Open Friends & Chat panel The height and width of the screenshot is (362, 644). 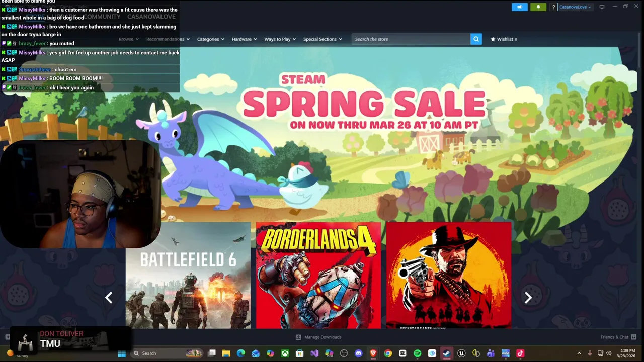pyautogui.click(x=618, y=337)
